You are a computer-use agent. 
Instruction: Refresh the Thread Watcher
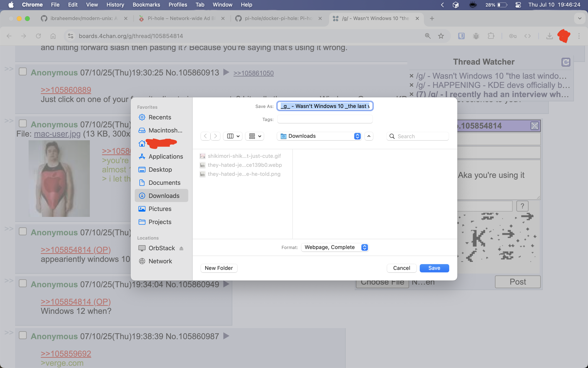point(566,62)
